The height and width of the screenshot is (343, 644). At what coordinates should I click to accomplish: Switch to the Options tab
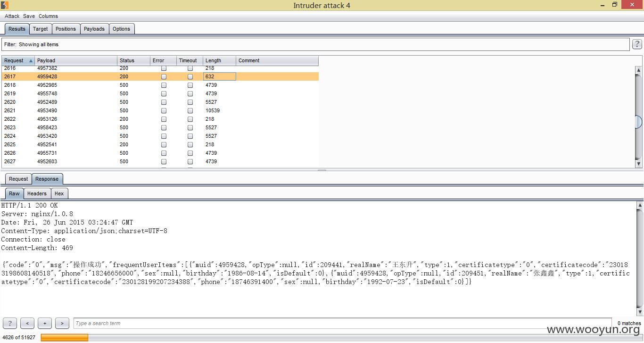(x=121, y=29)
